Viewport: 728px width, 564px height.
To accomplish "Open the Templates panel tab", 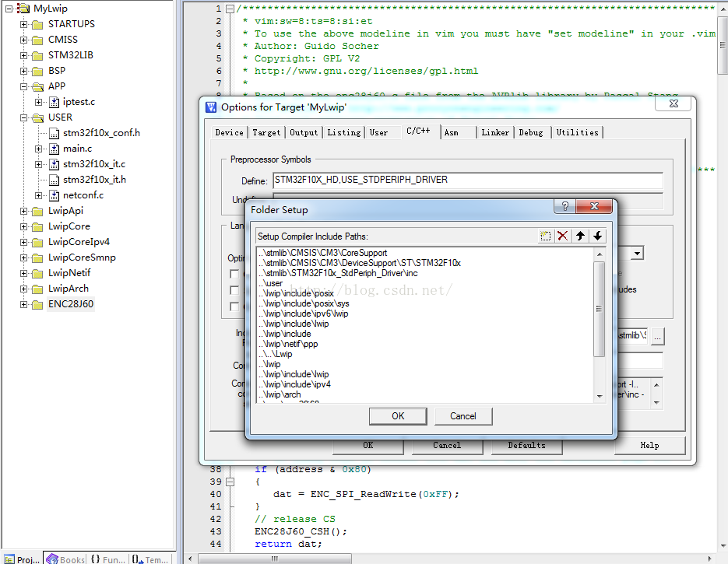I will (x=149, y=559).
